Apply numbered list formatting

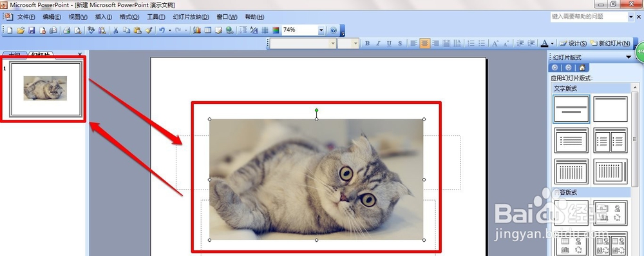click(x=471, y=43)
